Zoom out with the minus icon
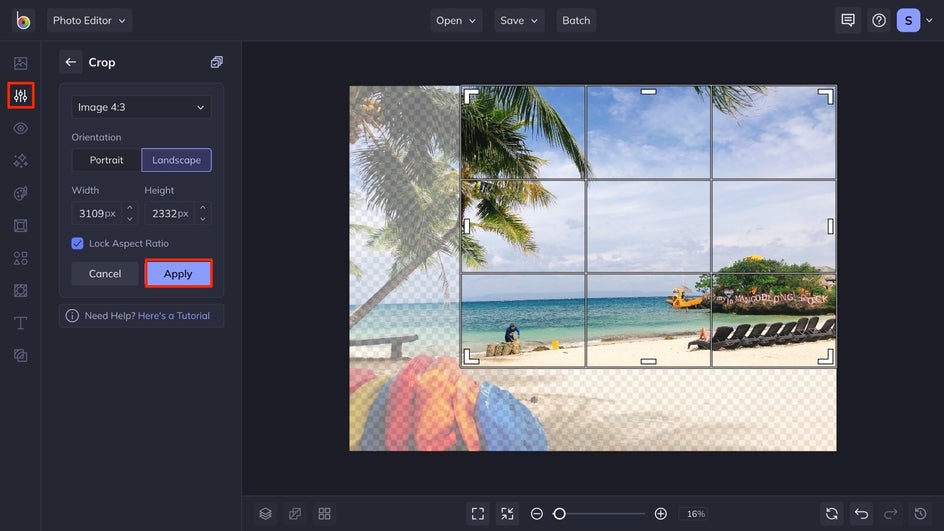The height and width of the screenshot is (531, 944). click(536, 514)
